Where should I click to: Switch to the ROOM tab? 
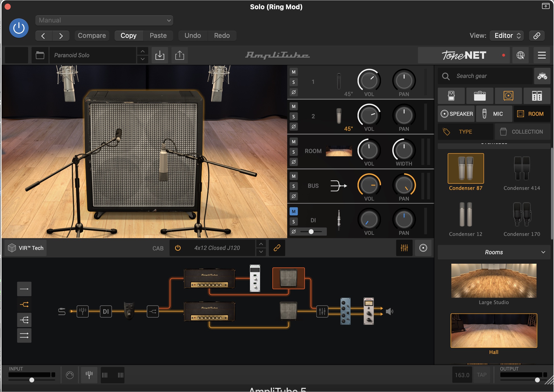pyautogui.click(x=532, y=114)
